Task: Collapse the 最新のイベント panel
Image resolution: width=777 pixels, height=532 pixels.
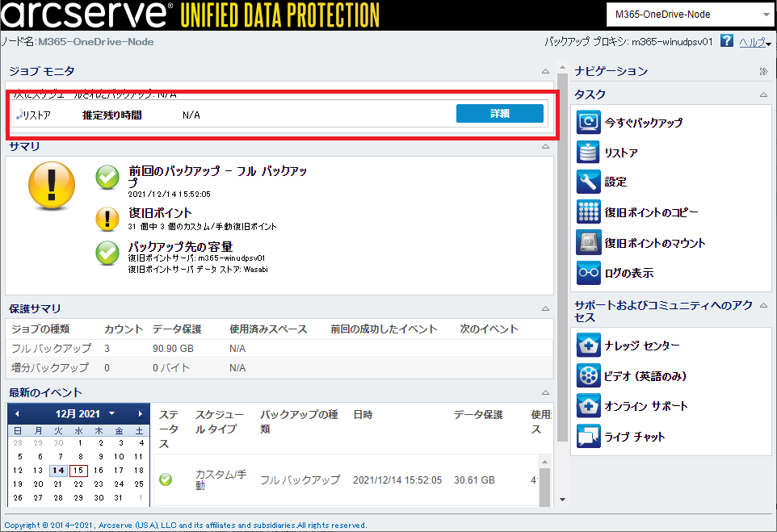Action: [x=545, y=393]
